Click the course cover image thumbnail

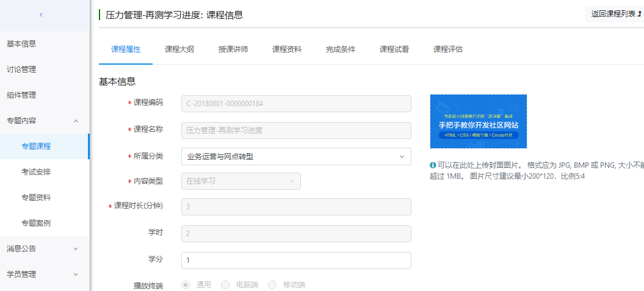(478, 121)
